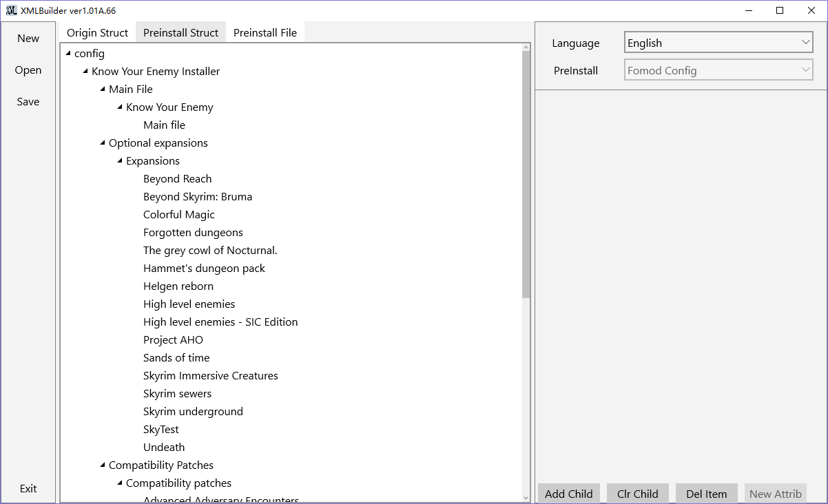Select Know Your Enemy Installer label
Viewport: 828px width, 504px height.
(156, 72)
